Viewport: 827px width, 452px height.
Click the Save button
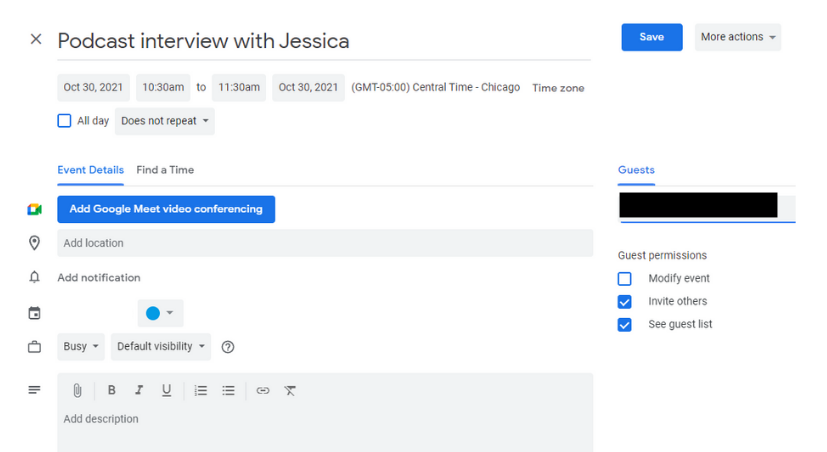tap(651, 37)
